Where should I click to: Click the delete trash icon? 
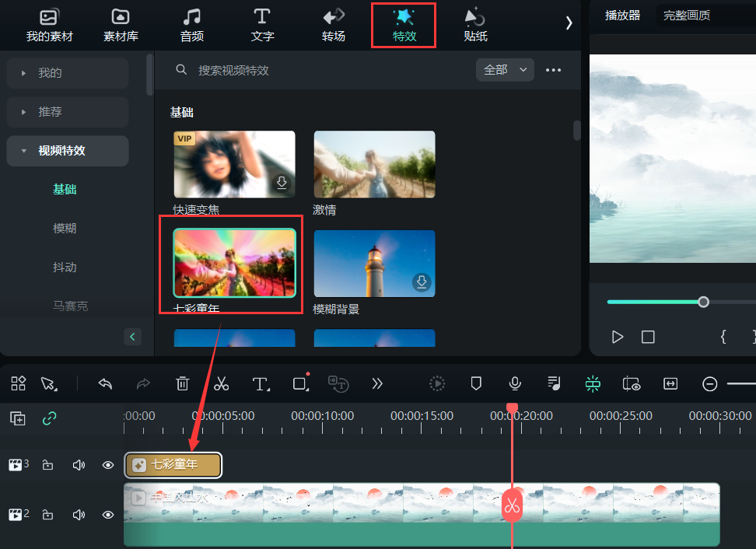tap(182, 383)
